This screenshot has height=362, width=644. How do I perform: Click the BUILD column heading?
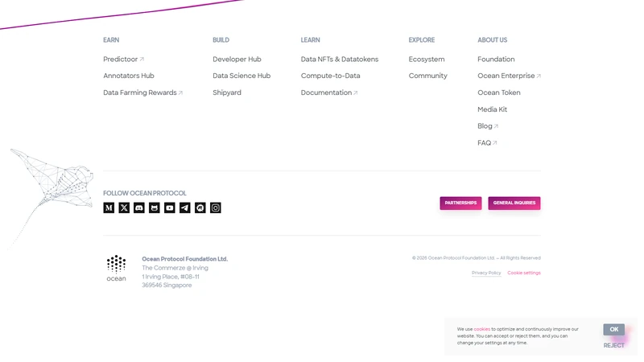click(x=221, y=39)
